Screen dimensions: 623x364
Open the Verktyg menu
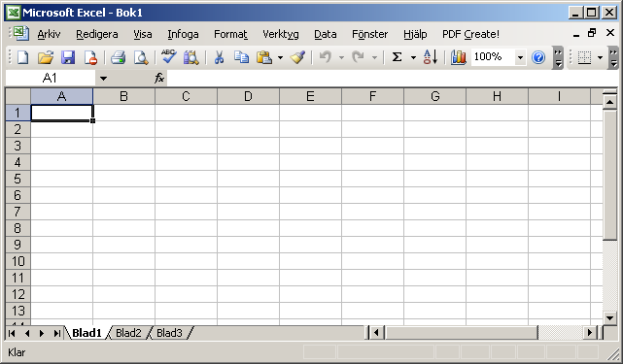click(x=281, y=35)
